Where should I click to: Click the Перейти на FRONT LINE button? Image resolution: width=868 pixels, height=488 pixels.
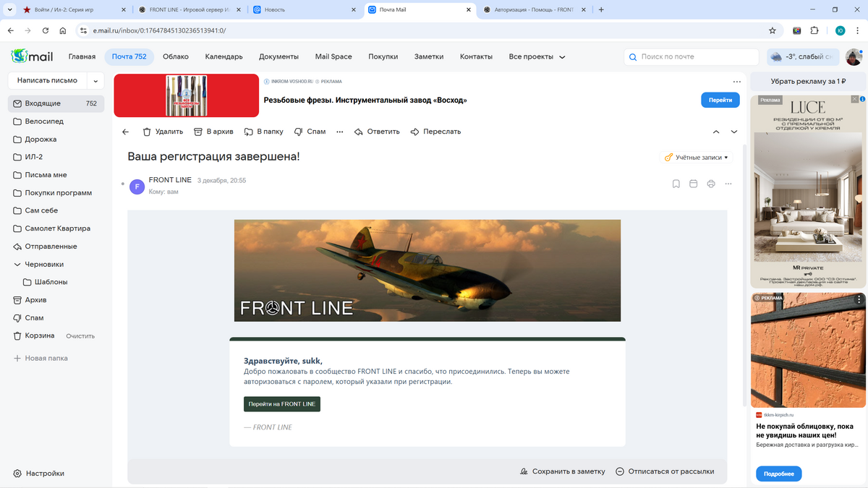281,404
